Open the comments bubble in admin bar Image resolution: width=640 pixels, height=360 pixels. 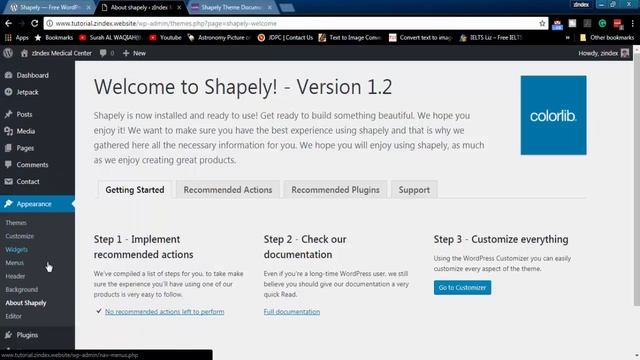click(x=107, y=53)
